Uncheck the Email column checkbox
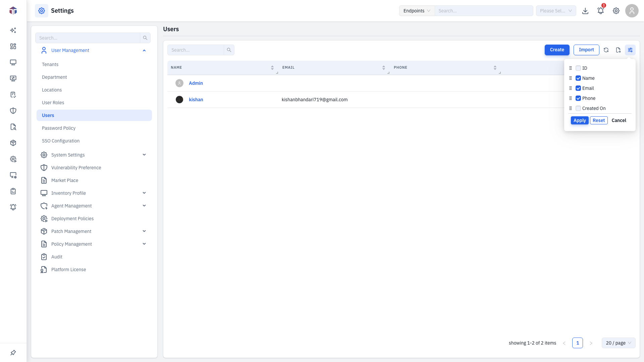 (578, 88)
